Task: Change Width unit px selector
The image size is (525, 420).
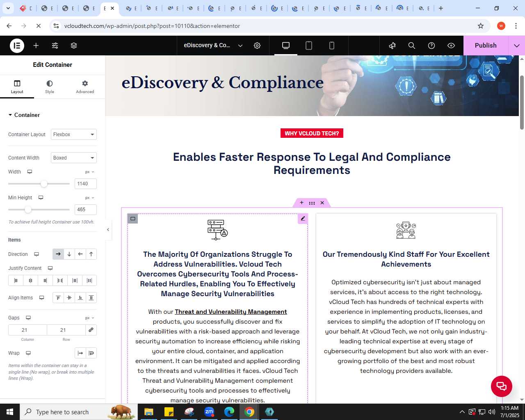Action: tap(90, 172)
